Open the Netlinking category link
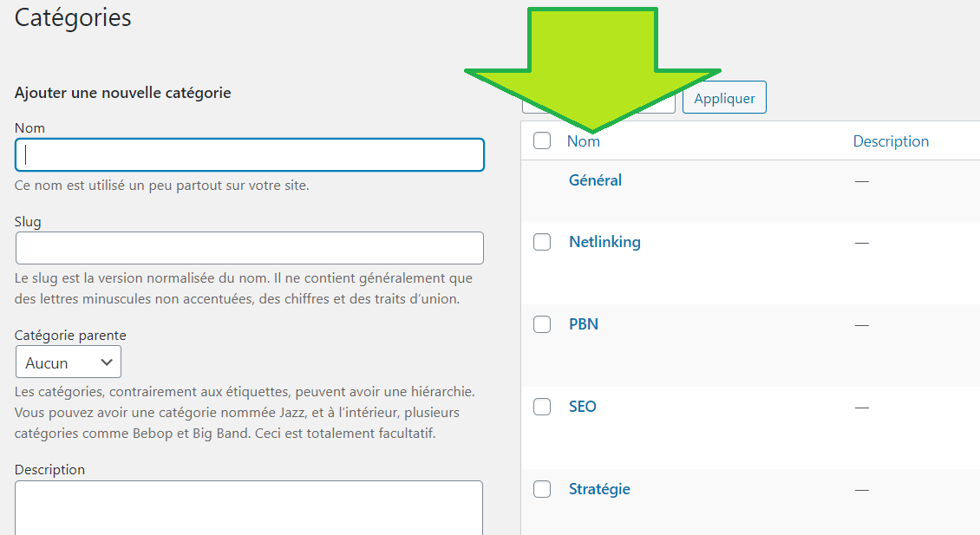The width and height of the screenshot is (980, 535). pyautogui.click(x=604, y=243)
